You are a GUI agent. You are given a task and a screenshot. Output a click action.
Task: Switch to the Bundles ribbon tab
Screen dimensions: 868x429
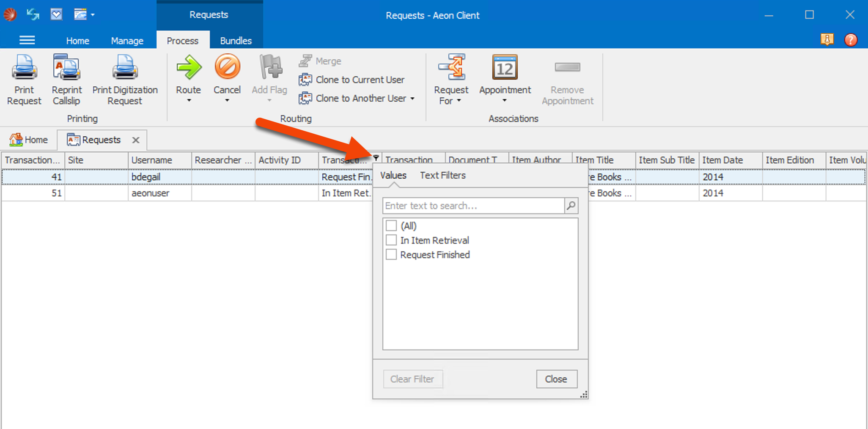click(x=236, y=40)
